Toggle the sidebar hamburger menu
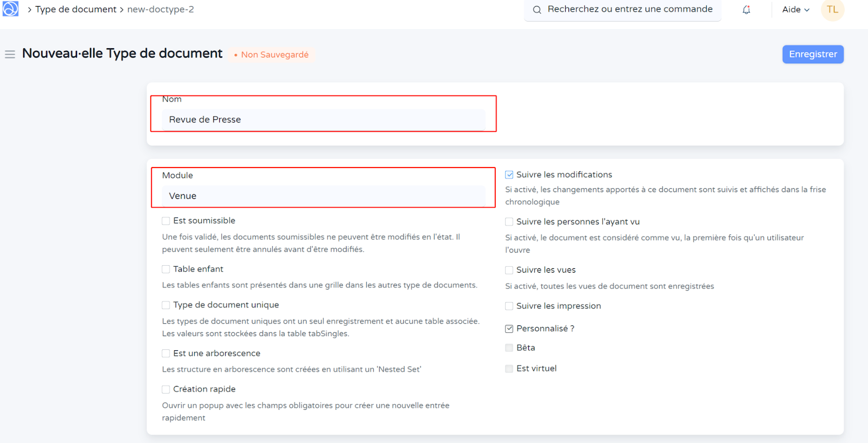Image resolution: width=868 pixels, height=443 pixels. point(10,54)
